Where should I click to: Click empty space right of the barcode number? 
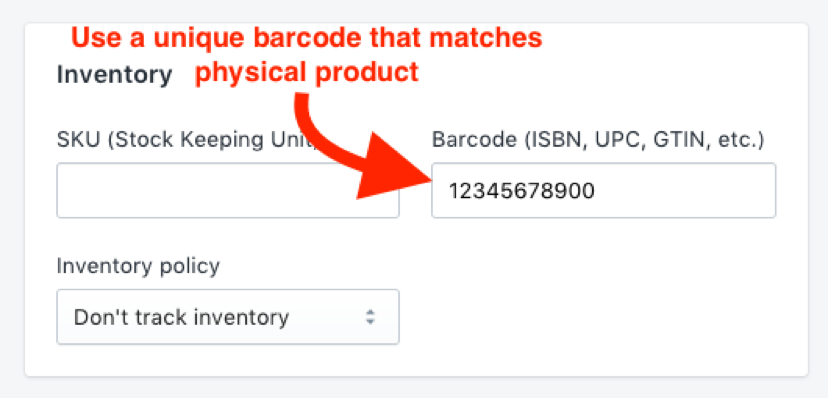[x=686, y=191]
